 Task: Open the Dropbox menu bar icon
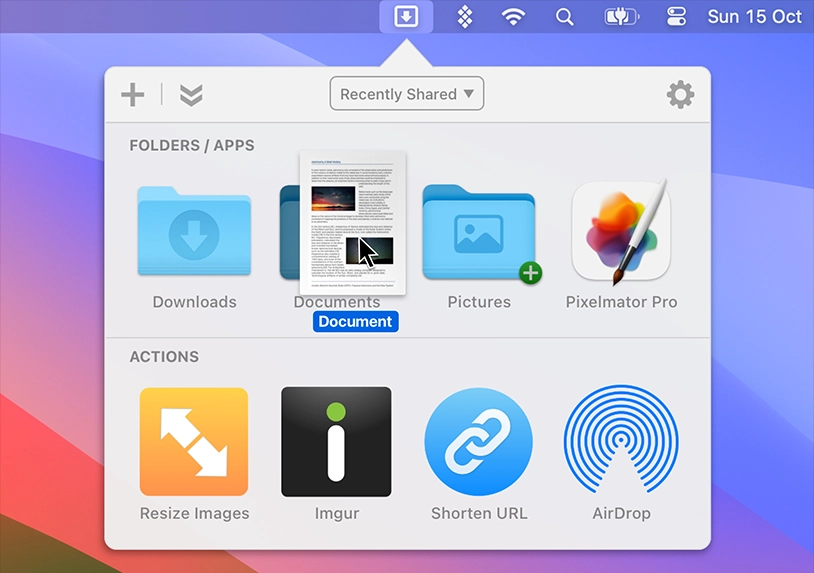(465, 17)
